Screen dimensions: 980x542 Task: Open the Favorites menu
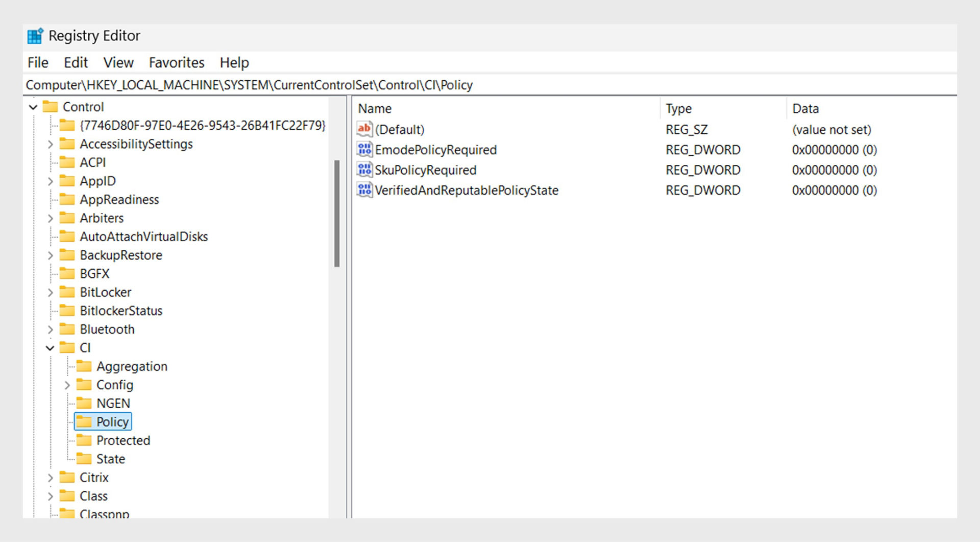click(176, 62)
